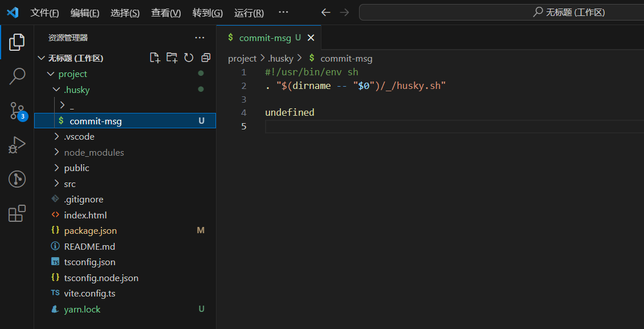Open the 编辑(E) menu
The image size is (644, 329).
pyautogui.click(x=84, y=13)
